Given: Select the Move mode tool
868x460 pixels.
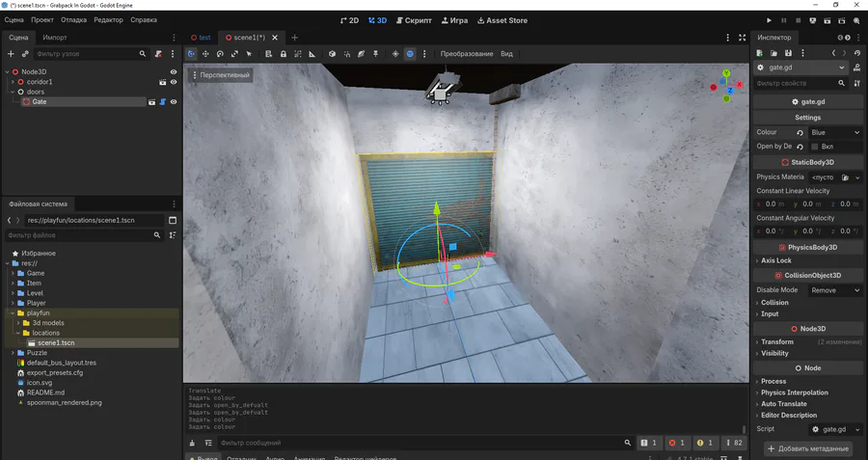Looking at the screenshot, I should [x=205, y=54].
